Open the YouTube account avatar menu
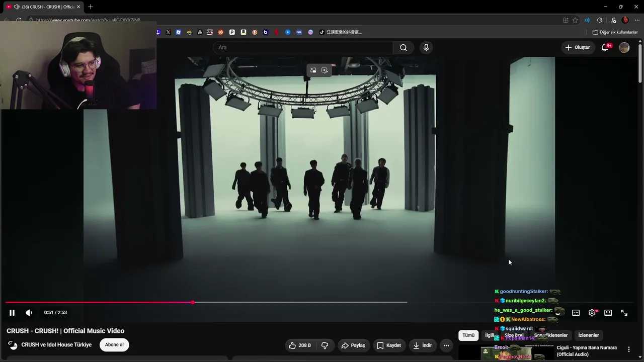The width and height of the screenshot is (644, 362). tap(624, 48)
